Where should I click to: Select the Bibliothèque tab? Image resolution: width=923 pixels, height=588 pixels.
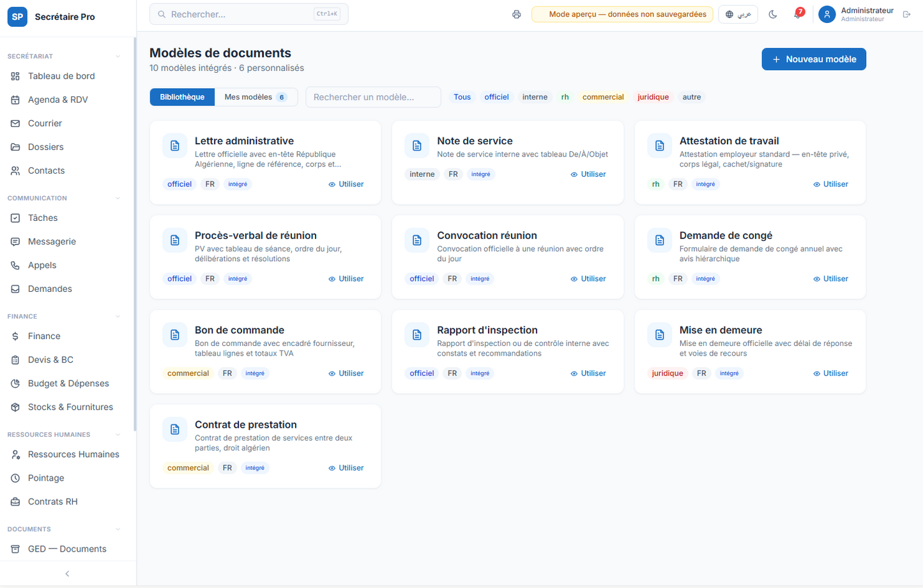[x=182, y=97]
